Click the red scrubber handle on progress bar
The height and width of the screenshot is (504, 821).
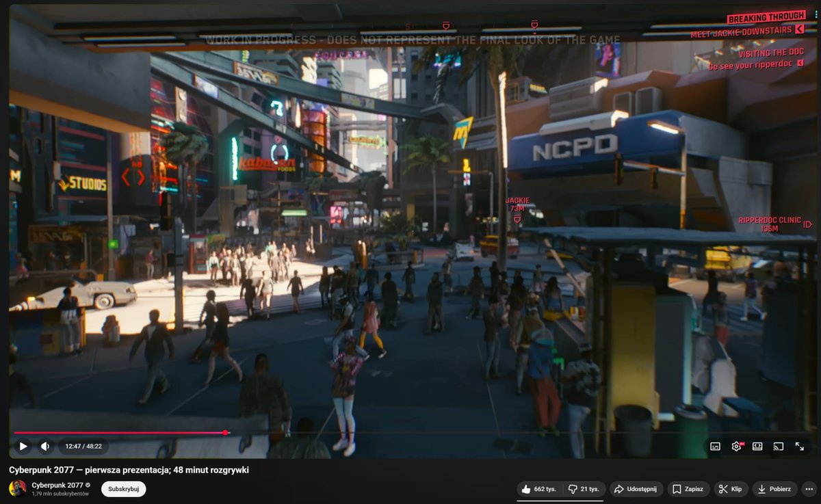pos(225,432)
